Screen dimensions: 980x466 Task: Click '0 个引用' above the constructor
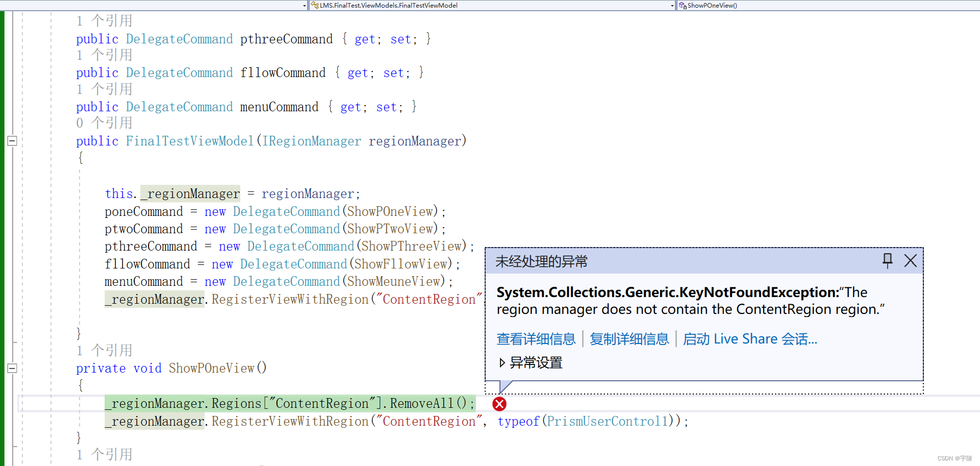[105, 123]
